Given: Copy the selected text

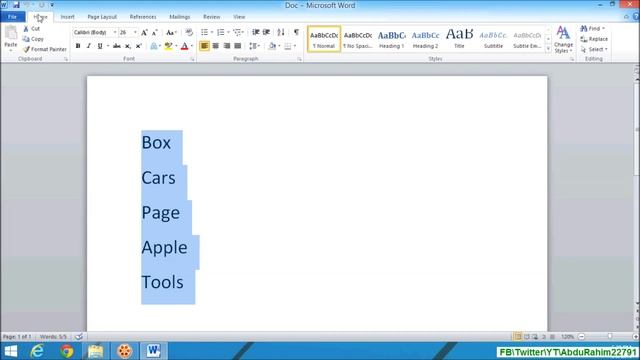Looking at the screenshot, I should tap(33, 39).
